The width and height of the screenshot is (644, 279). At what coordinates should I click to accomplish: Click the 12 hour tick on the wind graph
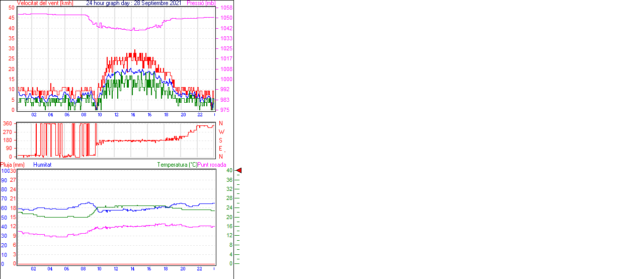[116, 115]
